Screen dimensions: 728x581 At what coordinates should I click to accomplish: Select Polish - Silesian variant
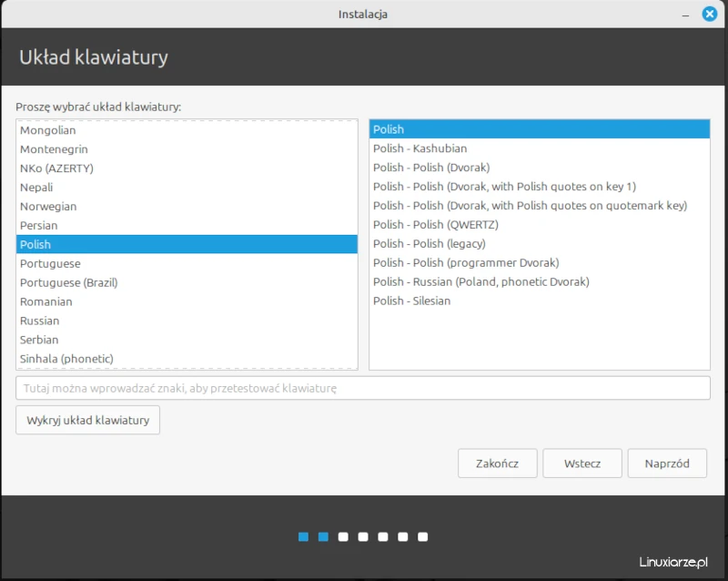(x=540, y=301)
